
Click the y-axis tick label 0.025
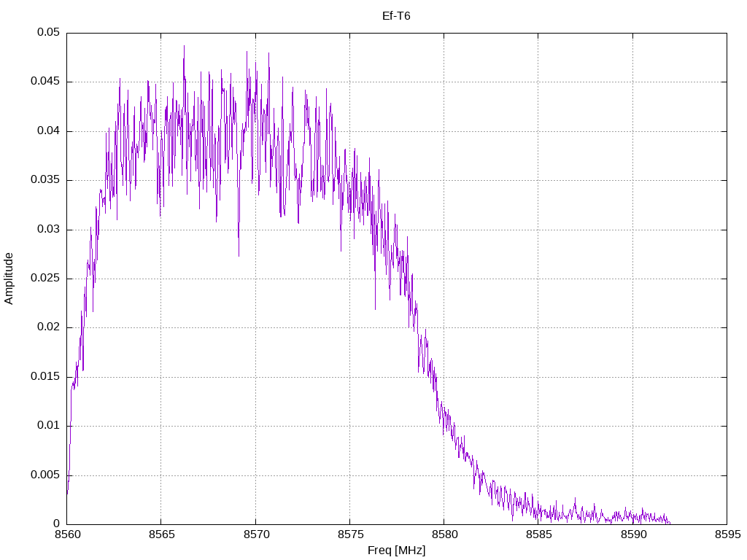(x=45, y=279)
